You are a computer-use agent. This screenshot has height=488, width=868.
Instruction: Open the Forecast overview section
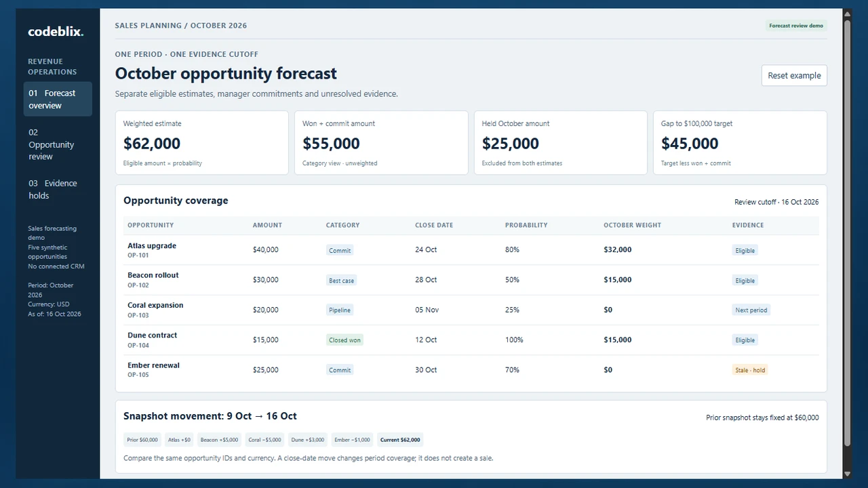coord(58,99)
